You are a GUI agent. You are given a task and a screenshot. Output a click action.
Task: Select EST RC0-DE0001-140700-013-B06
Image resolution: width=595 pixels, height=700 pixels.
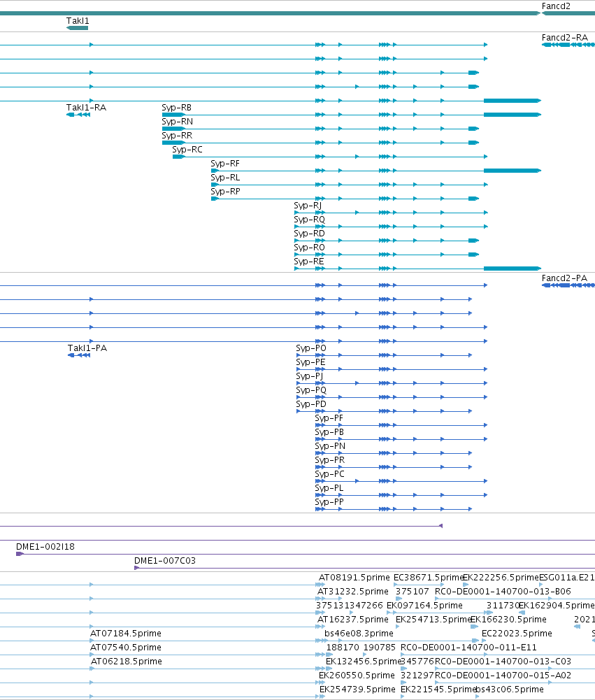pyautogui.click(x=503, y=592)
